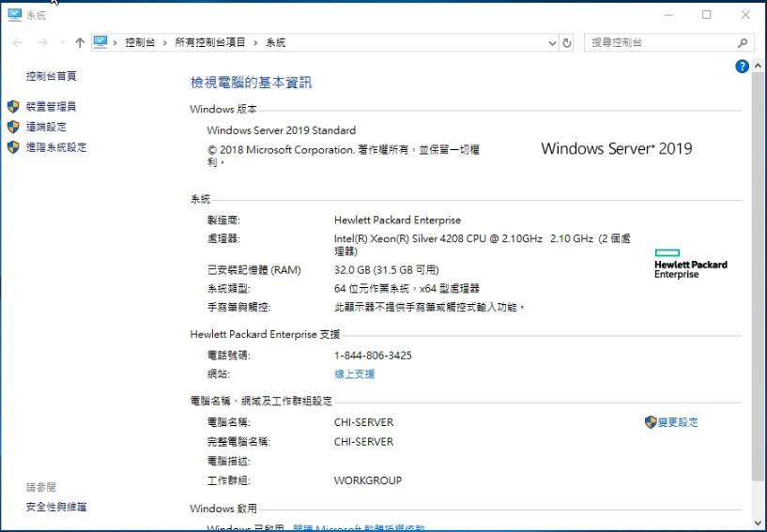Click WORKGROUP value
This screenshot has height=532, width=767.
point(368,480)
